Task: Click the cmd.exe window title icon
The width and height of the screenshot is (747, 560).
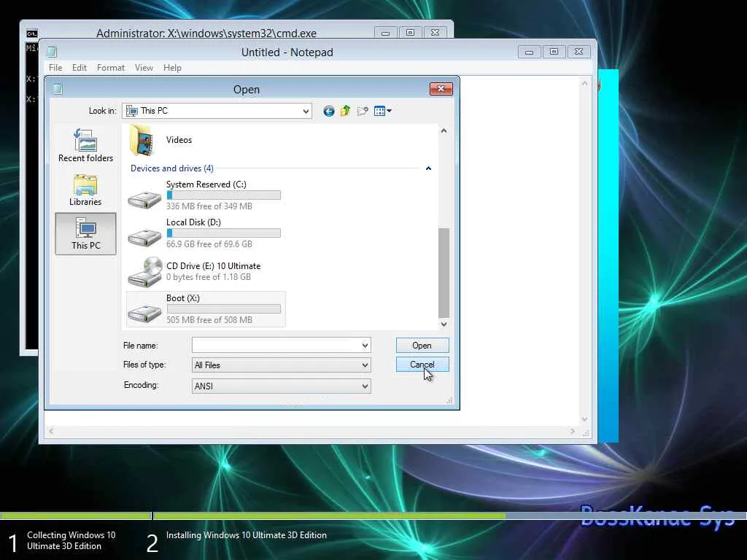Action: click(32, 34)
